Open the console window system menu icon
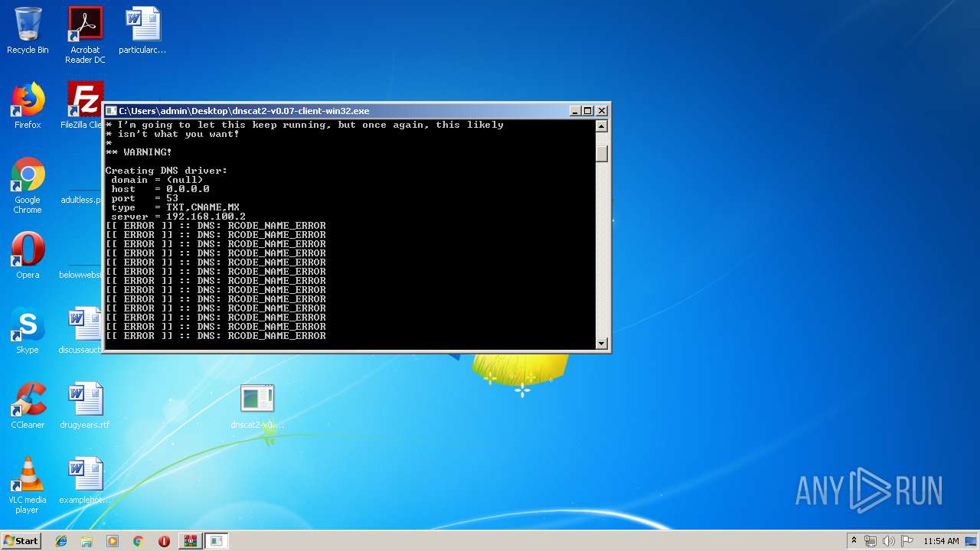This screenshot has height=551, width=980. pyautogui.click(x=112, y=111)
